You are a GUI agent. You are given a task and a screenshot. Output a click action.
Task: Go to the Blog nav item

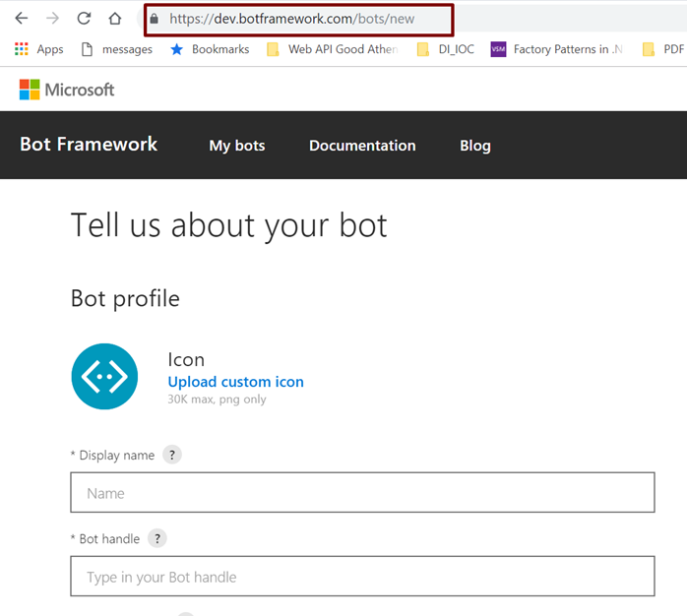[474, 146]
